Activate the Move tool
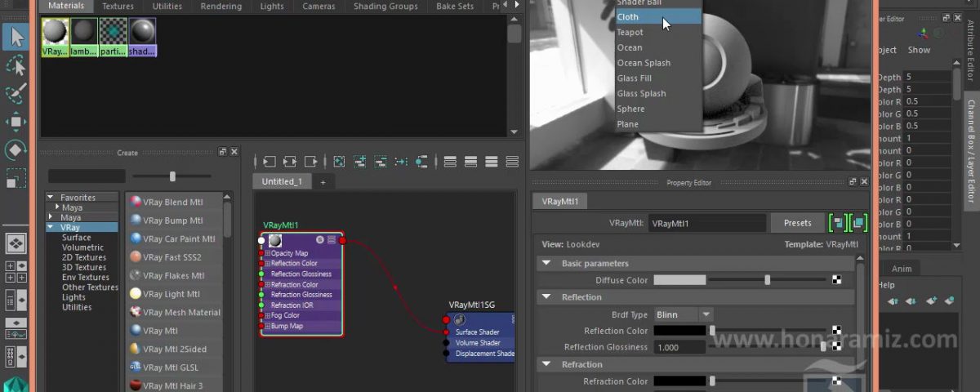The height and width of the screenshot is (392, 980). [x=16, y=122]
